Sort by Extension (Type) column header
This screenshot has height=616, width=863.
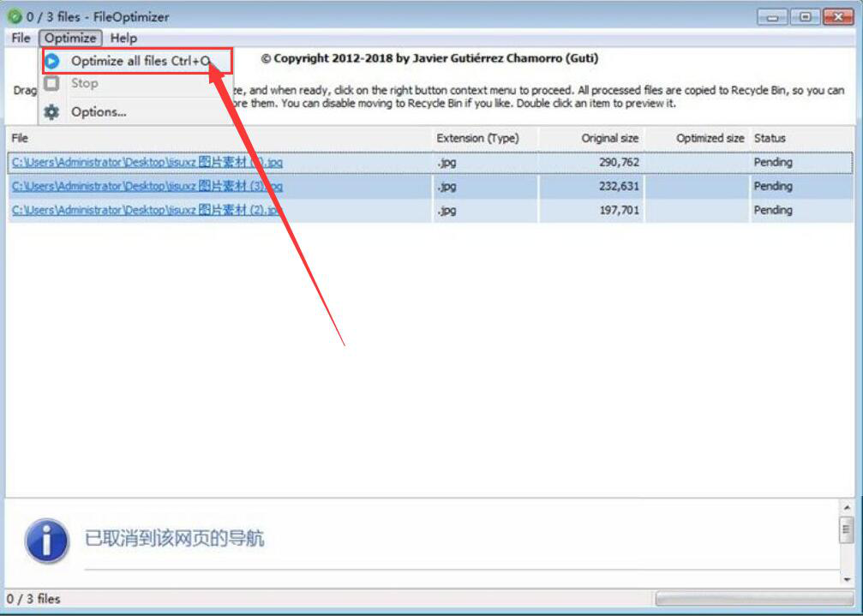click(485, 138)
